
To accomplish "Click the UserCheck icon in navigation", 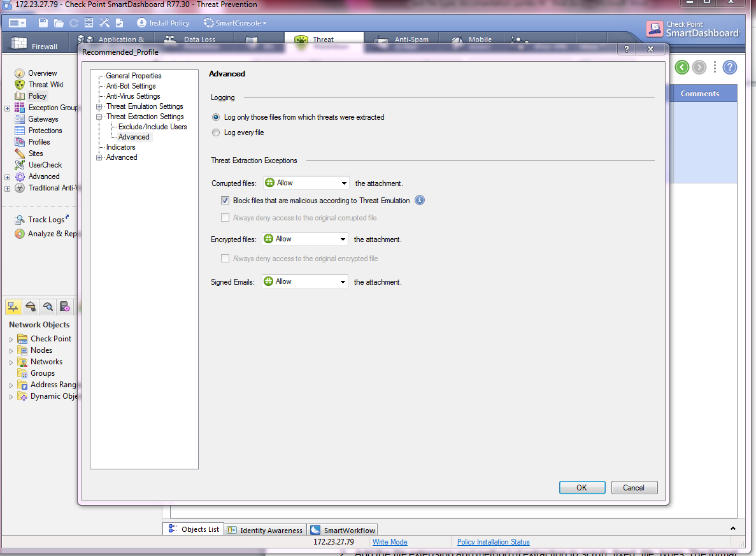I will (19, 165).
